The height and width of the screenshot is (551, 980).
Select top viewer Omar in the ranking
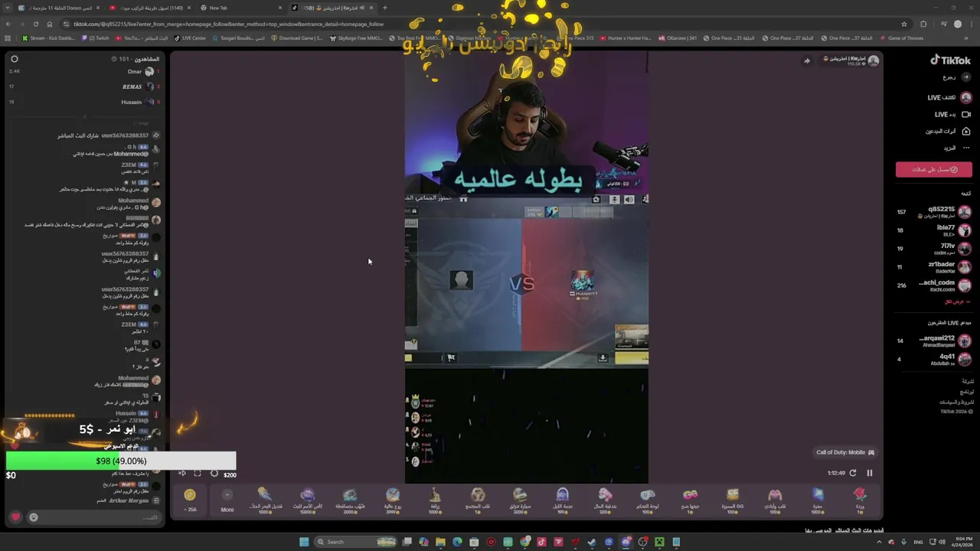point(83,71)
